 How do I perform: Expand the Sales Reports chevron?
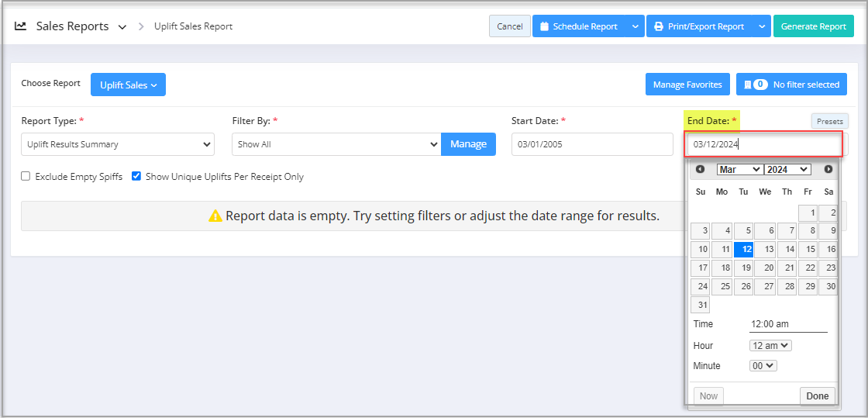click(x=122, y=26)
